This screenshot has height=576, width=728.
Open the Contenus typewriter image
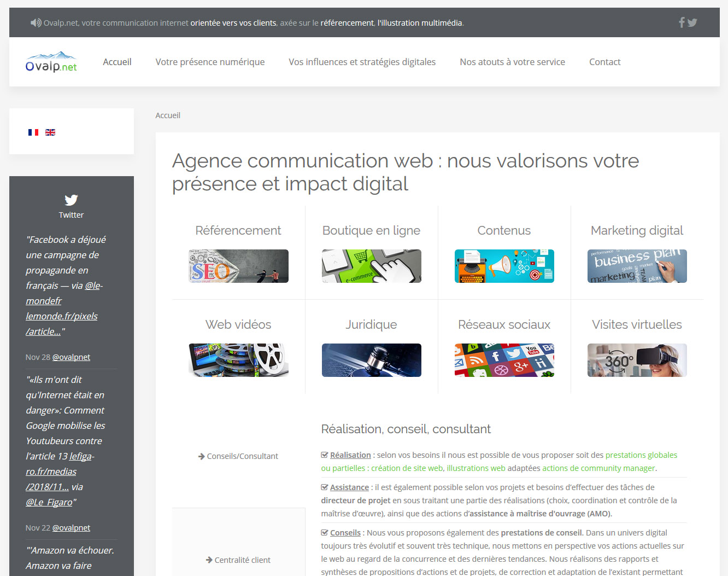coord(504,266)
